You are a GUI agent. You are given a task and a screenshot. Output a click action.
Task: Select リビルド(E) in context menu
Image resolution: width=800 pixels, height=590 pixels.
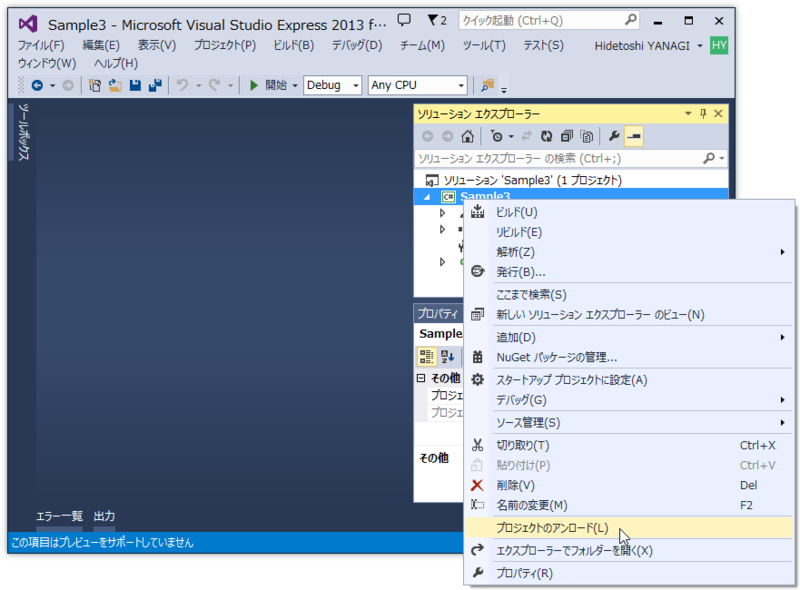coord(629,232)
